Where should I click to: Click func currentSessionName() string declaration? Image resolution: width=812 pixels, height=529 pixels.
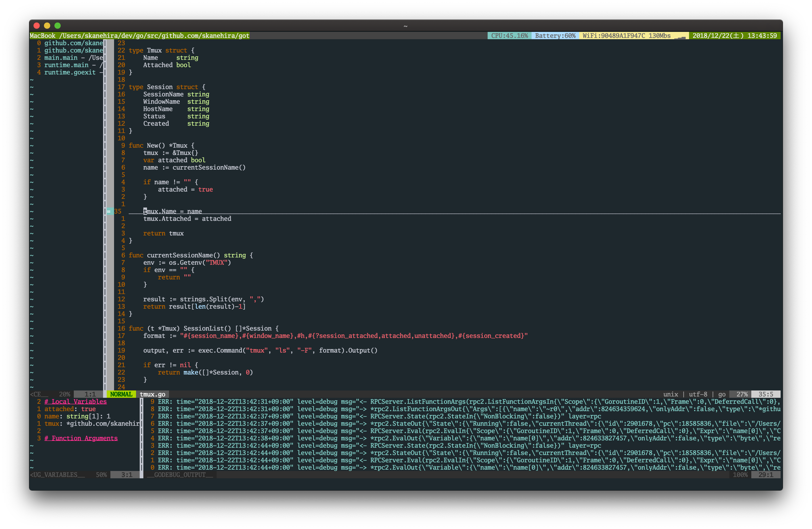click(191, 255)
